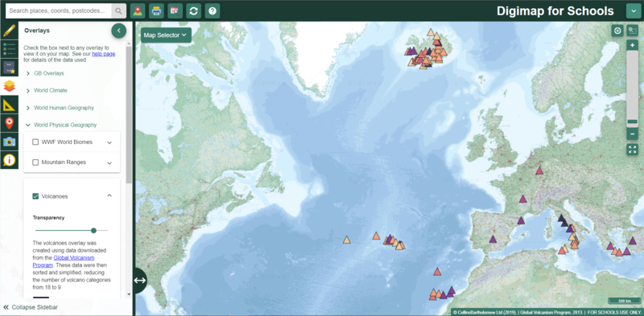This screenshot has width=644, height=316.
Task: Open the camera images sidebar icon
Action: coord(9,142)
